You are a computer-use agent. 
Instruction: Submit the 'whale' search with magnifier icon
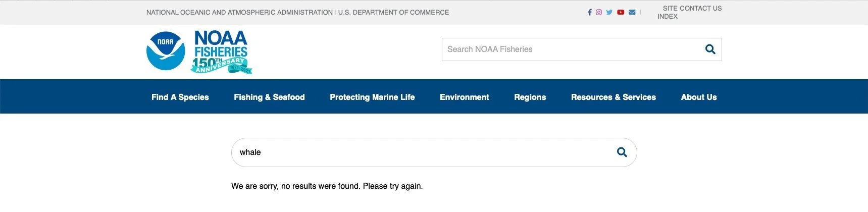pyautogui.click(x=622, y=152)
